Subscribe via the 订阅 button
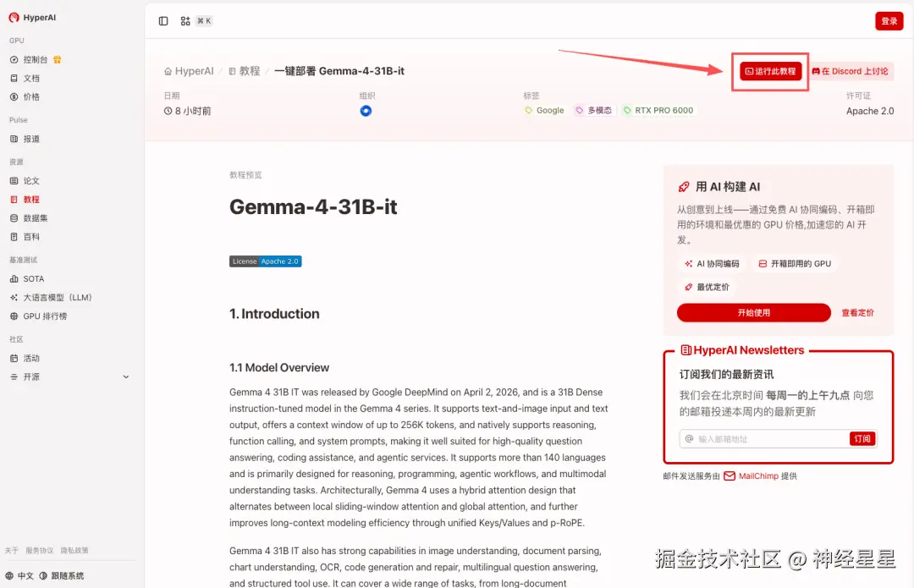The image size is (914, 588). (862, 438)
